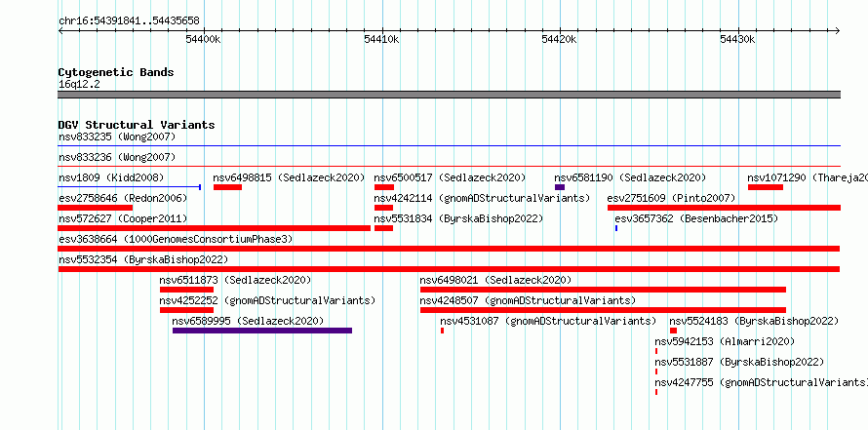Open the nsv6500517 (Sedlazeck2020) label
Image resolution: width=868 pixels, height=430 pixels.
click(450, 177)
